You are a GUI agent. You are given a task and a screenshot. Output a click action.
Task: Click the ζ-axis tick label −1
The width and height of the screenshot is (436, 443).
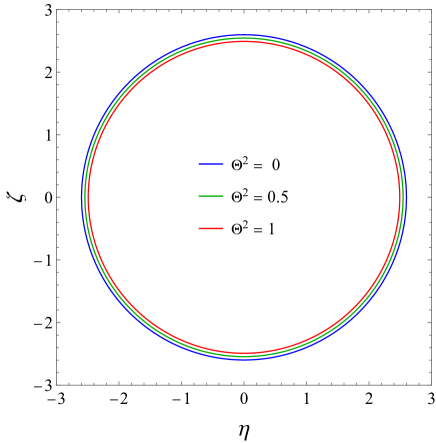(x=43, y=260)
